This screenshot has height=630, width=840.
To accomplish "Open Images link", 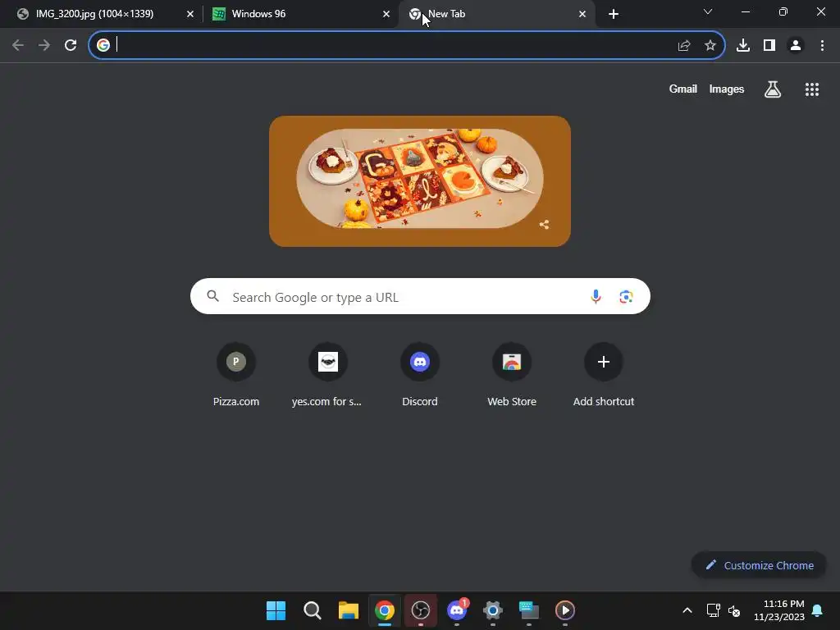I will 727,89.
